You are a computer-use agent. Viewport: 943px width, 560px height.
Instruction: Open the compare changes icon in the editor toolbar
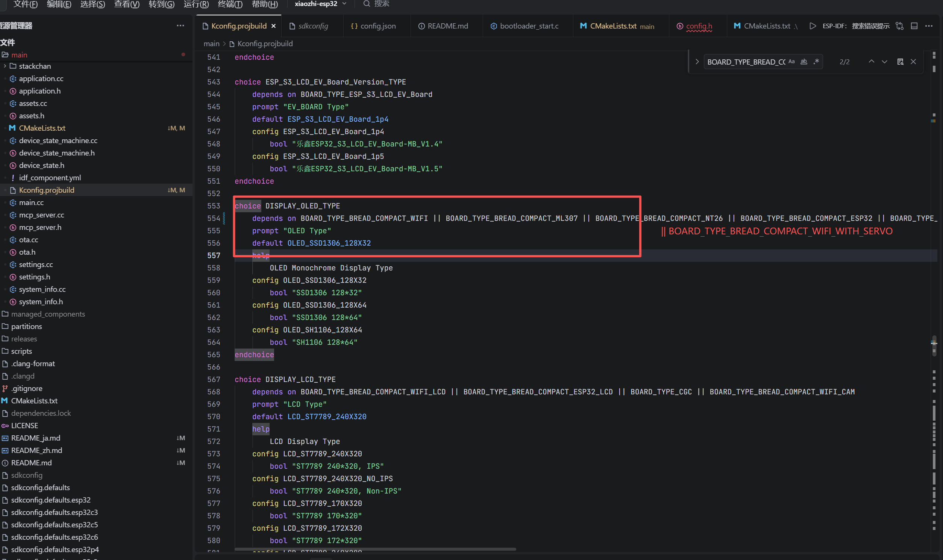click(x=900, y=26)
